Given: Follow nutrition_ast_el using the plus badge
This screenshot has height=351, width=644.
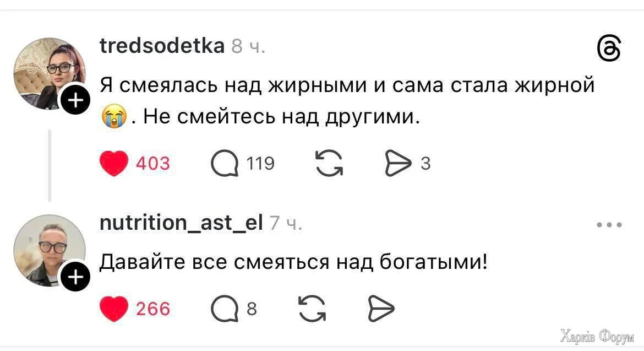Looking at the screenshot, I should [75, 276].
